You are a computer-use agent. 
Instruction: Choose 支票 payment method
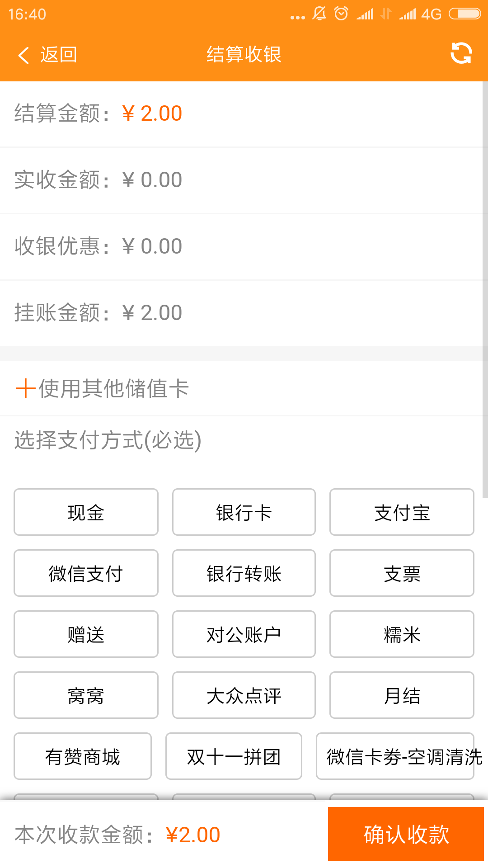pyautogui.click(x=402, y=573)
